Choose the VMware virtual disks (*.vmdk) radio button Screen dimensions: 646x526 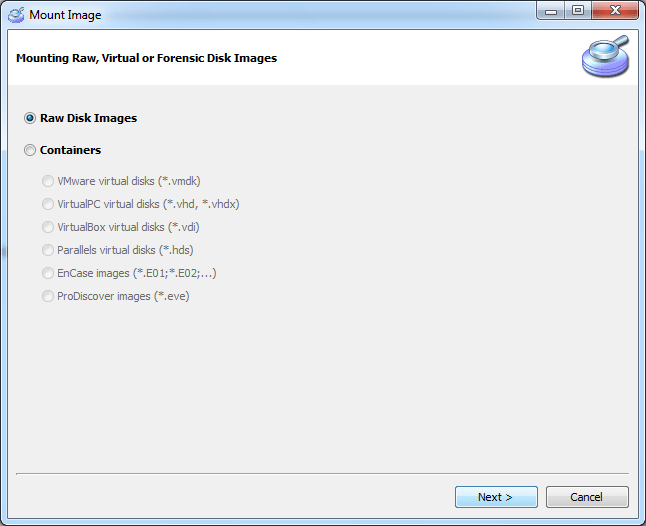pyautogui.click(x=48, y=182)
